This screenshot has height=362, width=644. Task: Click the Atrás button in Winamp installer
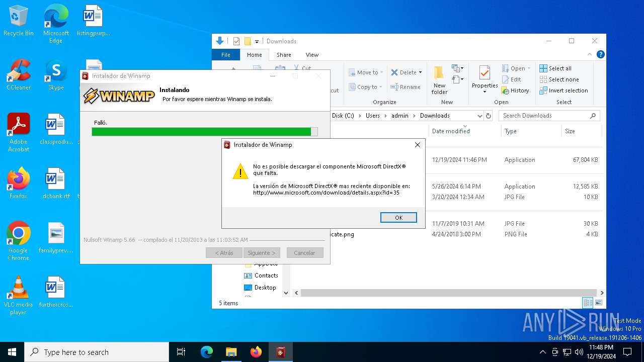tap(224, 253)
